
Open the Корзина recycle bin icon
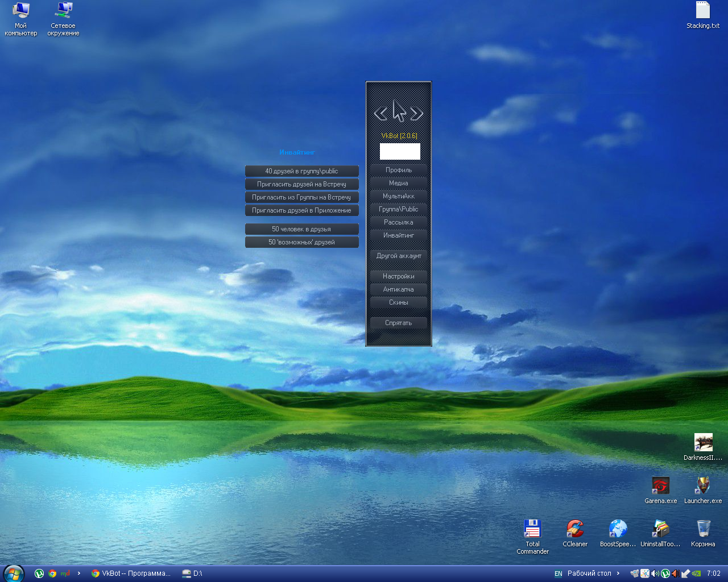(703, 529)
